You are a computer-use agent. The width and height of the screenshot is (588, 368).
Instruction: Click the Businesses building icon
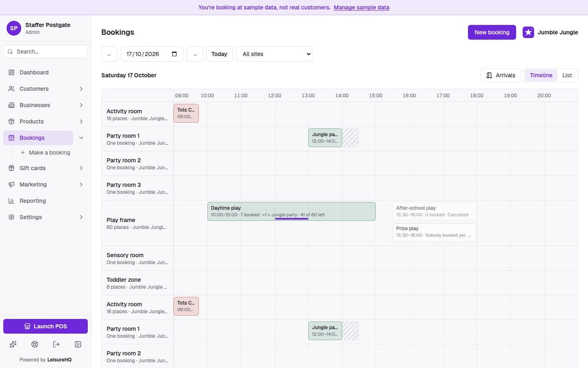coord(11,105)
